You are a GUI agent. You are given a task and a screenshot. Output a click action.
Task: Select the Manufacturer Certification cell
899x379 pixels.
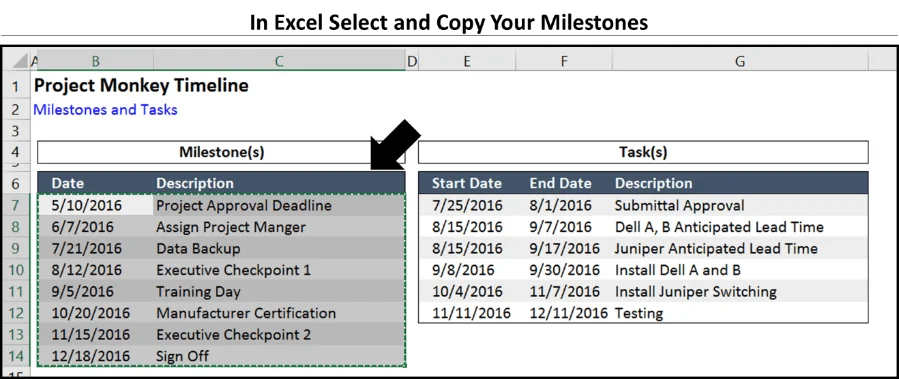click(279, 313)
